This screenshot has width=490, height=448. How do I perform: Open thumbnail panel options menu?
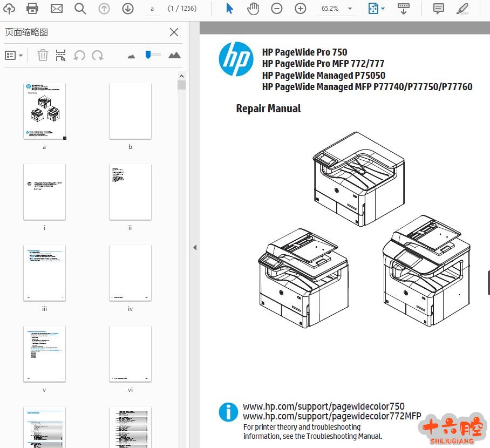(13, 55)
